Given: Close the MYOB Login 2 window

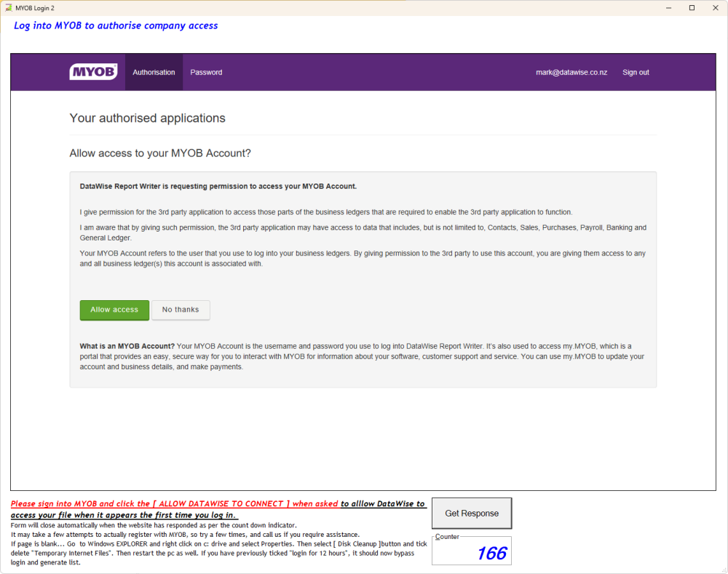Looking at the screenshot, I should 716,8.
